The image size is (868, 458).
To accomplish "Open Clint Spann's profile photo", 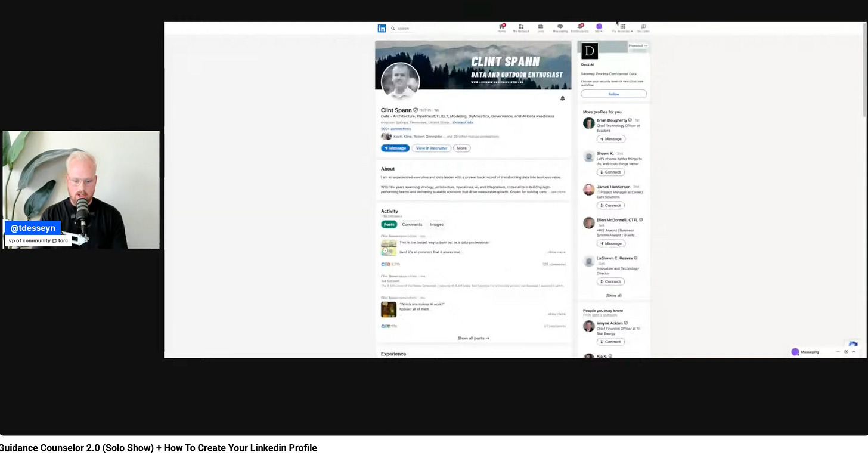I will tap(401, 81).
